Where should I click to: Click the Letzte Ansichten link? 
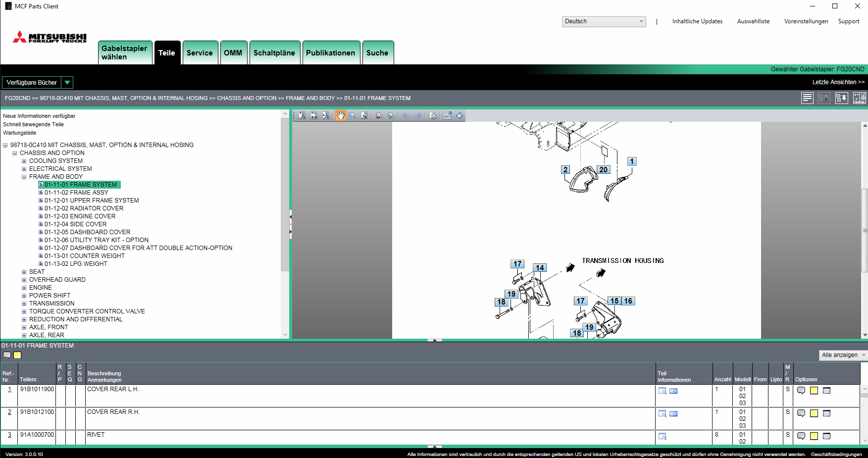point(838,82)
